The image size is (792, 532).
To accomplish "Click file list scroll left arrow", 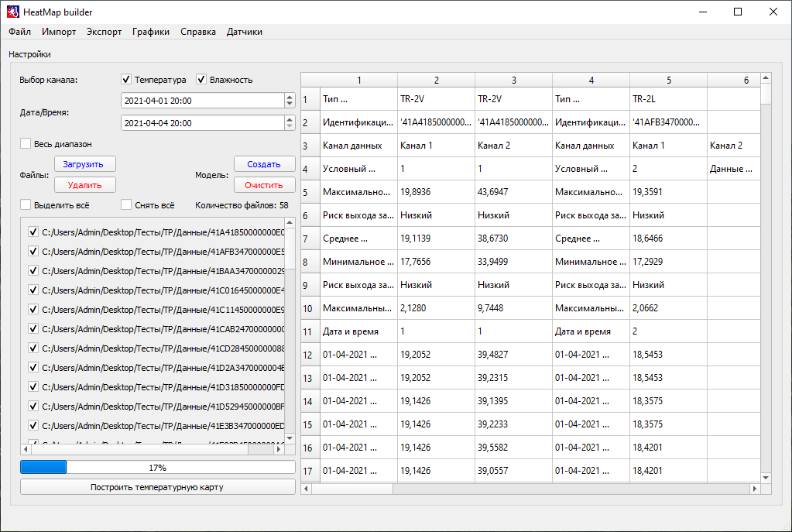I will [x=26, y=448].
